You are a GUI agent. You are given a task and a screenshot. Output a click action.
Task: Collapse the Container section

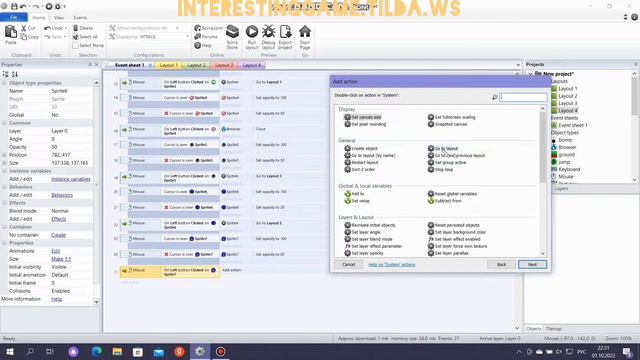pyautogui.click(x=4, y=227)
